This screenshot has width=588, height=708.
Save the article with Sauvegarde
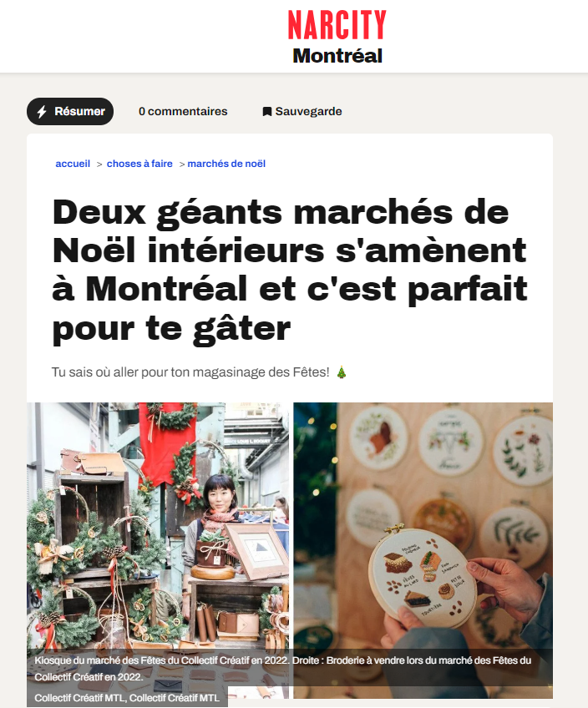tap(302, 112)
